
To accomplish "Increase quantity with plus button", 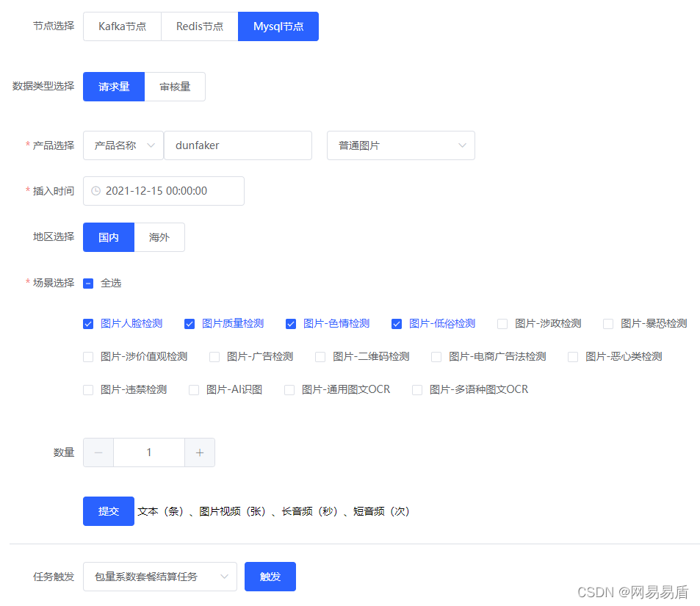I will [200, 452].
